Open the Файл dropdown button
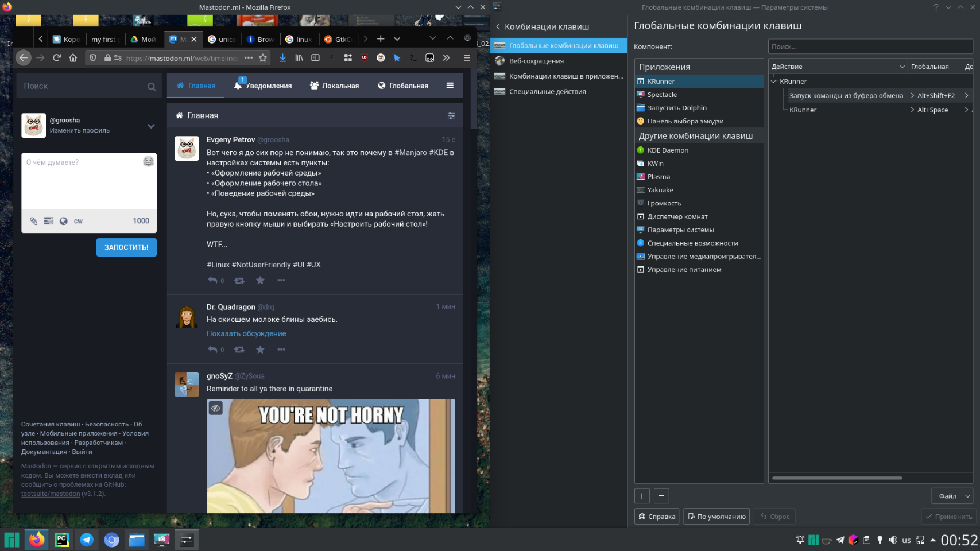The image size is (980, 551). coord(951,496)
